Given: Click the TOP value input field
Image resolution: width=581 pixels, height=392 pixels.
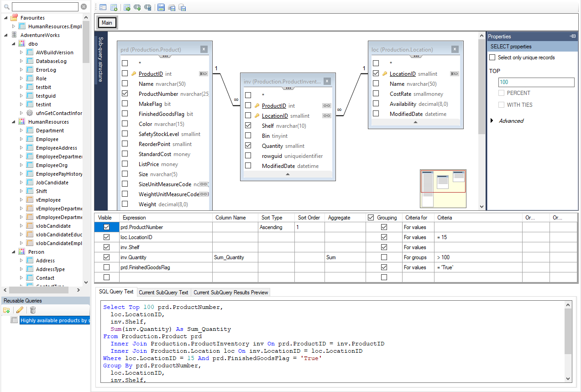Looking at the screenshot, I should pyautogui.click(x=536, y=82).
